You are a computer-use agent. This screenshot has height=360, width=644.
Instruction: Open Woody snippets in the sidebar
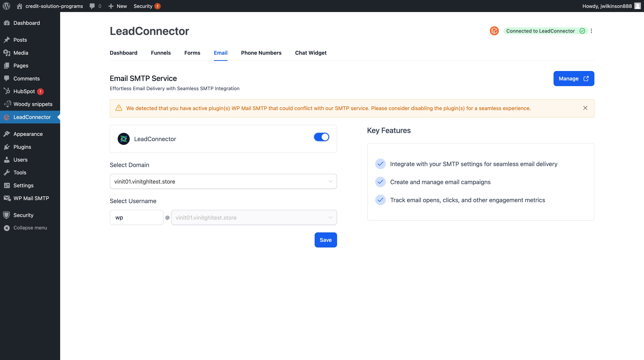pos(33,104)
